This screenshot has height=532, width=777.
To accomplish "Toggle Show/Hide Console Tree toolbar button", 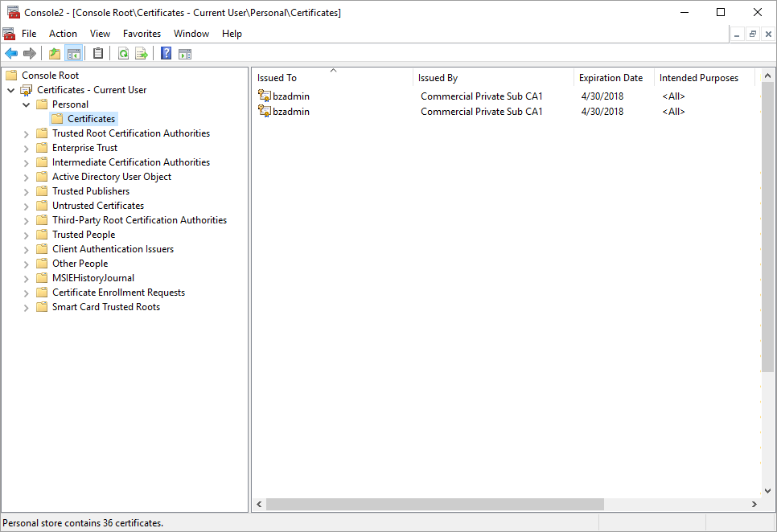I will pyautogui.click(x=74, y=54).
